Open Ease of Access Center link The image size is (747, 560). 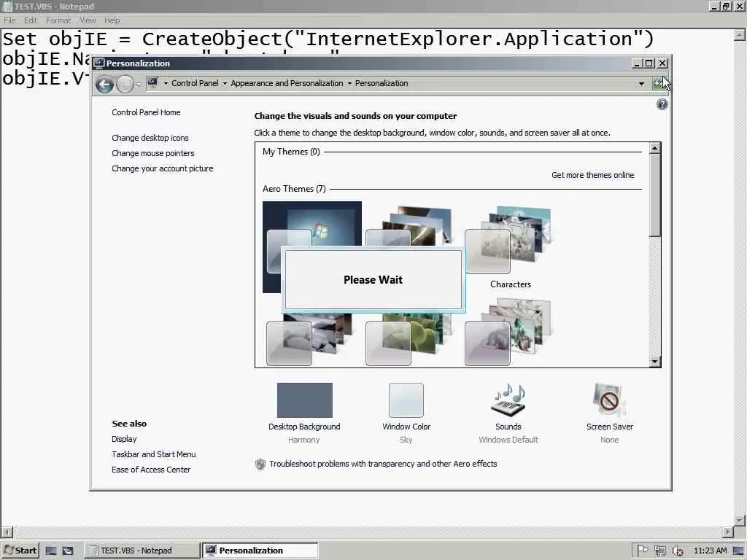coord(151,470)
